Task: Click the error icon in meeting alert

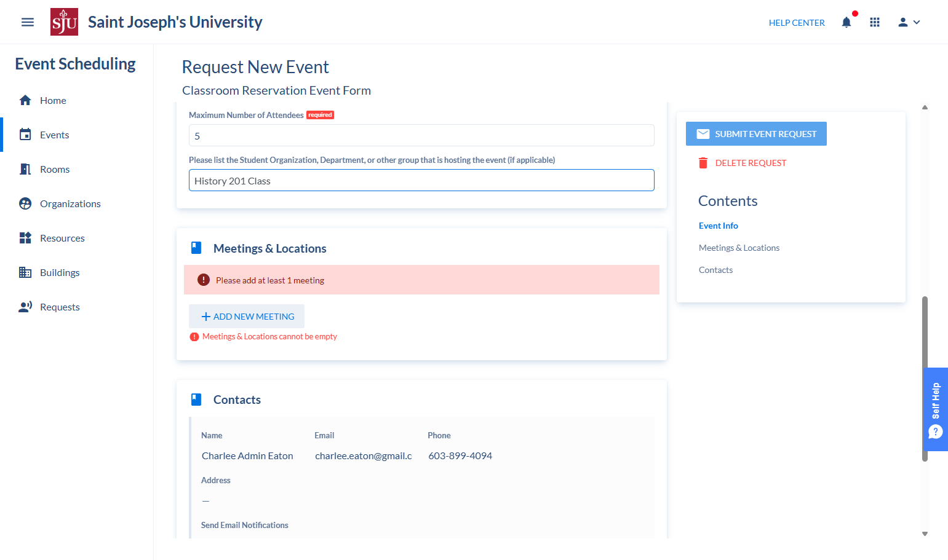Action: tap(204, 280)
